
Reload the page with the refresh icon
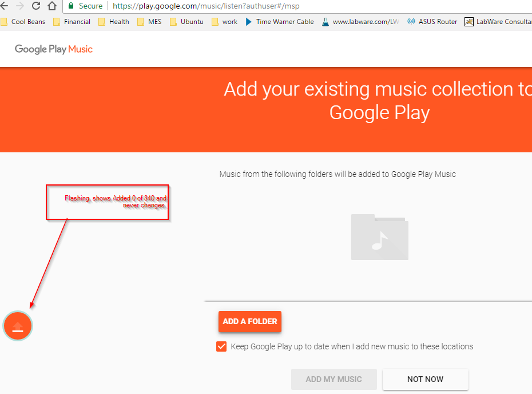coord(36,6)
